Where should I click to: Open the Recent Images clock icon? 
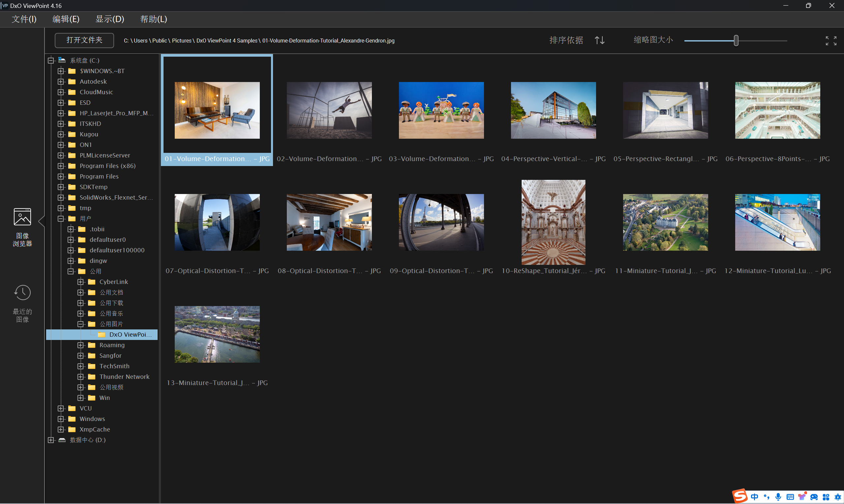point(22,293)
